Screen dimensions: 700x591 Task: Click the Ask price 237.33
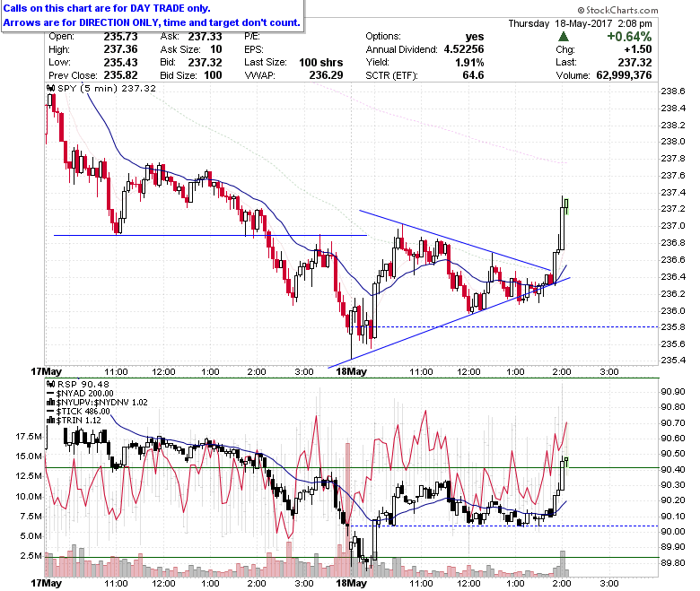point(205,37)
